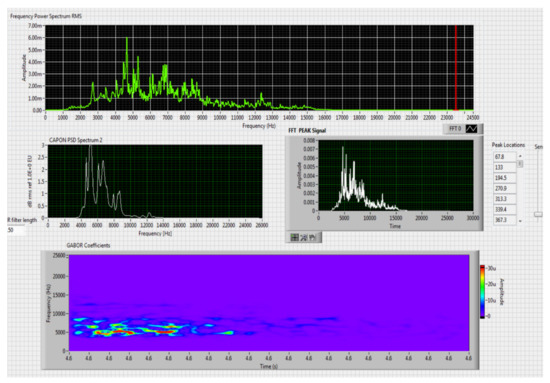The height and width of the screenshot is (383, 550).
Task: Click the 0.008 amplitude value on FFT plot
Action: coord(309,140)
